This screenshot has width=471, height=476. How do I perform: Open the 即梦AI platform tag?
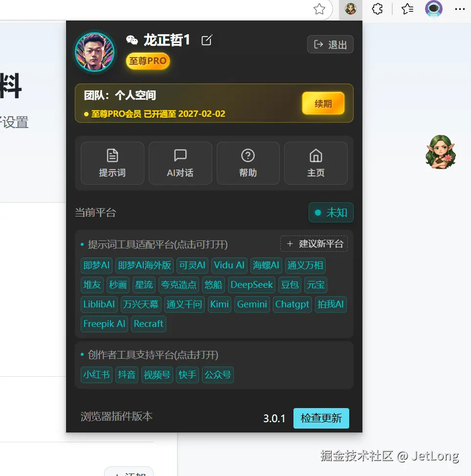click(96, 265)
